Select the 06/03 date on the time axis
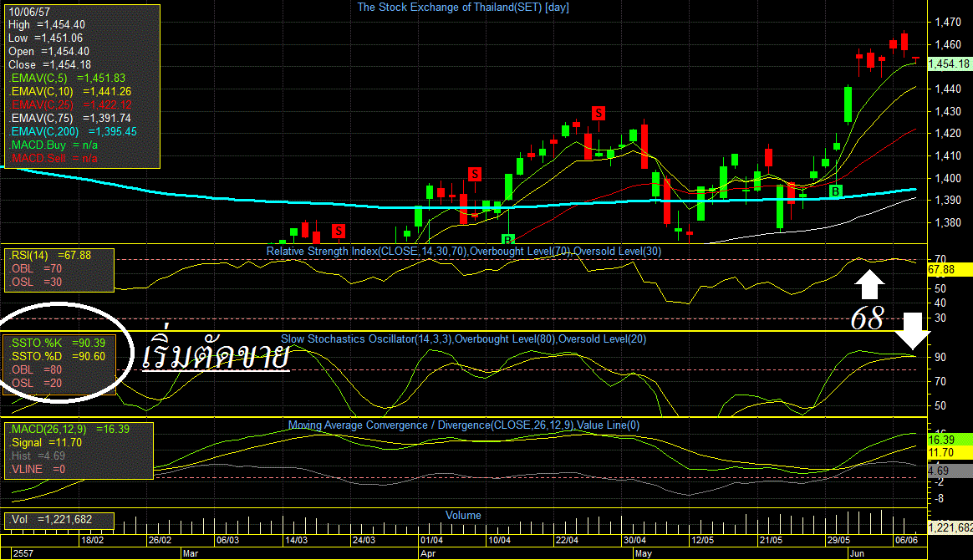 (227, 540)
